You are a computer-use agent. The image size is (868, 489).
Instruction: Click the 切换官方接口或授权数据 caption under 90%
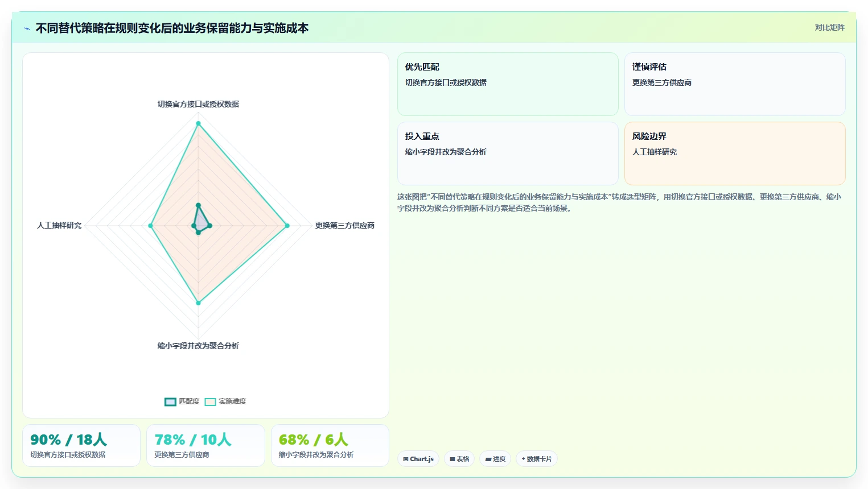[68, 455]
